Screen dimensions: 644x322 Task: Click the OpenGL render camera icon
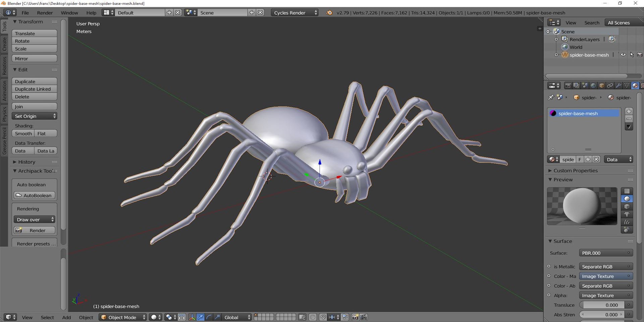pos(355,317)
